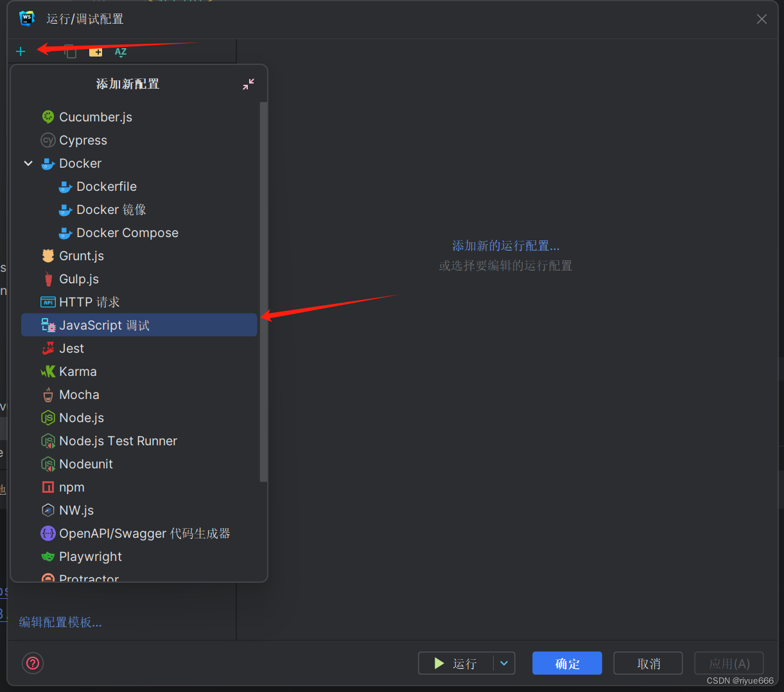Image resolution: width=784 pixels, height=692 pixels.
Task: Click the 应用(A) apply button
Action: pyautogui.click(x=729, y=663)
